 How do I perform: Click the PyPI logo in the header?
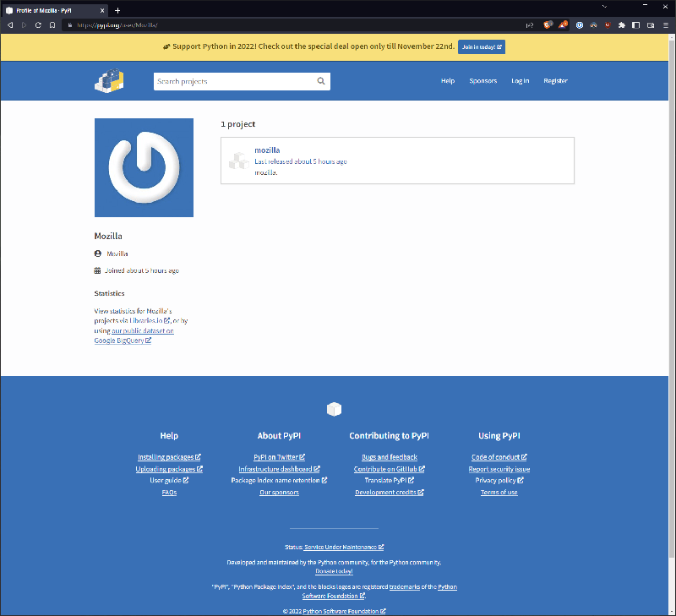click(109, 80)
